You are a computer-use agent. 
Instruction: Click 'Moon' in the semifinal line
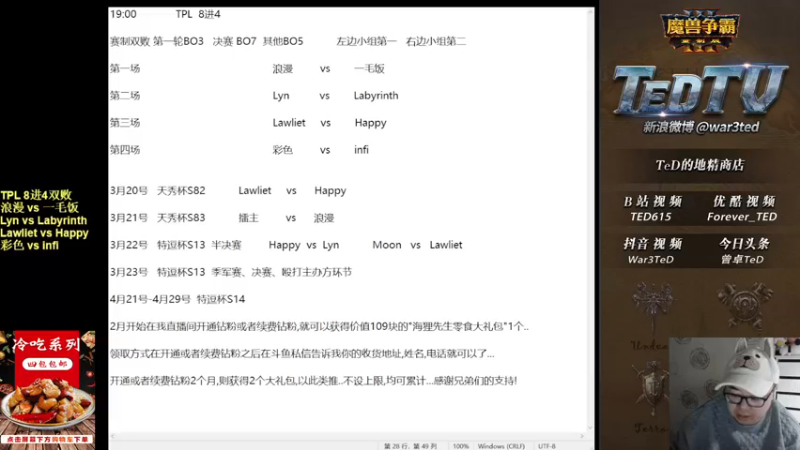click(x=387, y=245)
